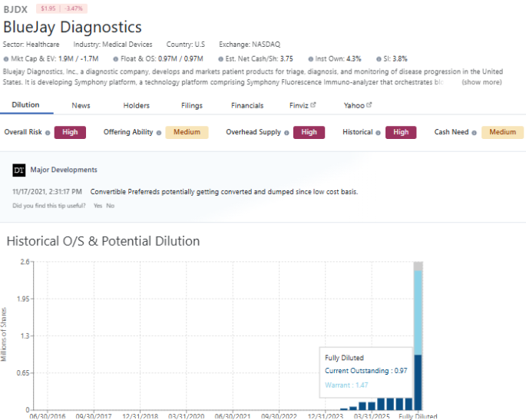Open the Yahoo tab label
This screenshot has width=526, height=420.
point(354,106)
